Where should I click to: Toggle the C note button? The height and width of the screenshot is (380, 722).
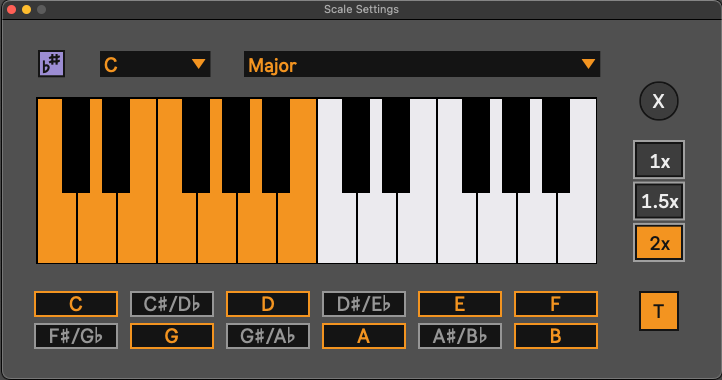tap(76, 304)
